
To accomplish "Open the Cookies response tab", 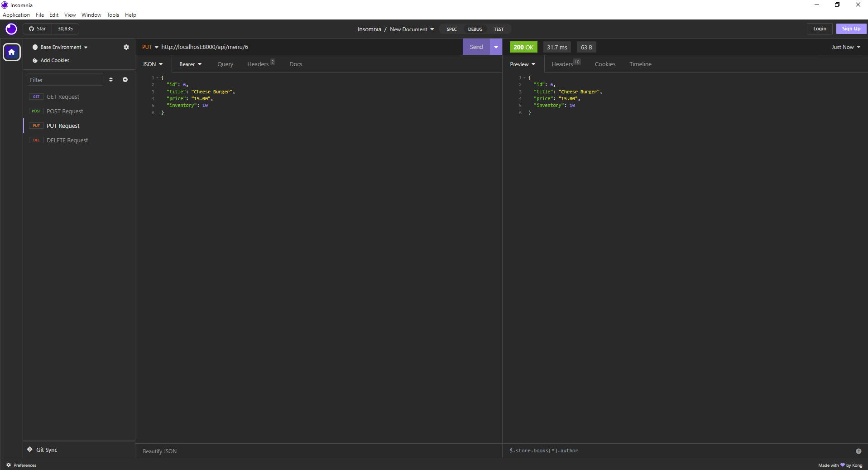I will click(605, 64).
